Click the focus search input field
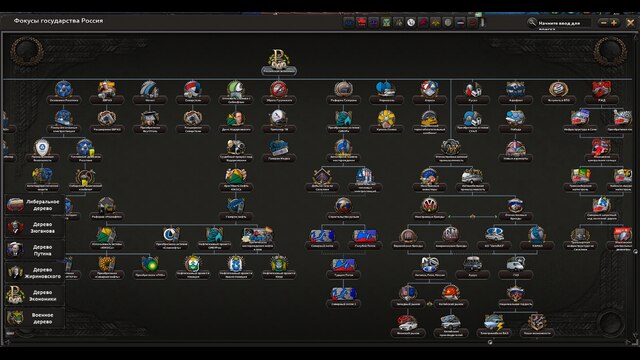 coord(564,23)
